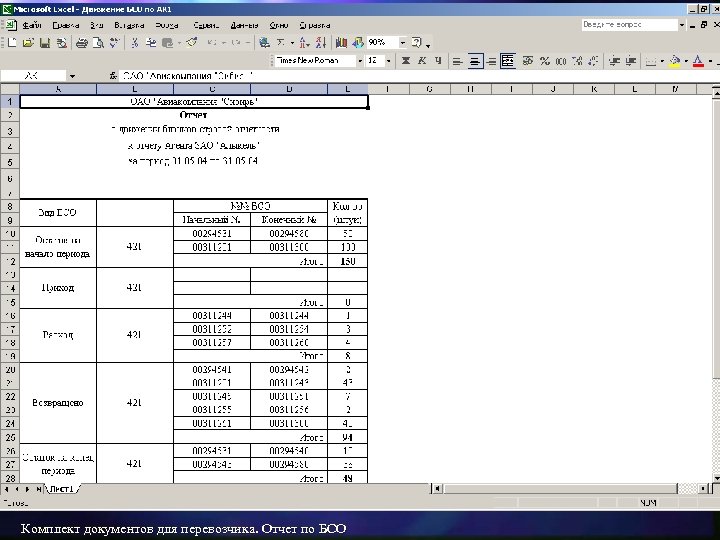Screen dimensions: 720x540
Task: Open the Вставка menu
Action: click(129, 25)
